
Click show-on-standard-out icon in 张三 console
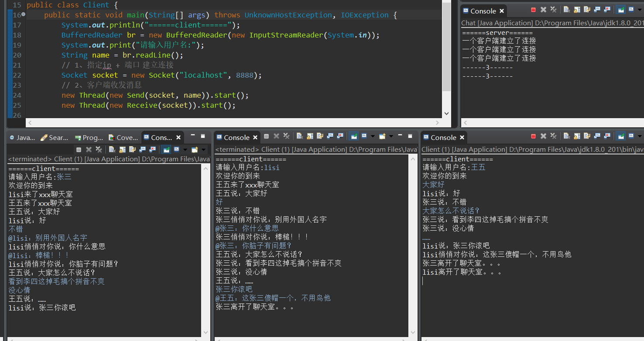pos(142,150)
